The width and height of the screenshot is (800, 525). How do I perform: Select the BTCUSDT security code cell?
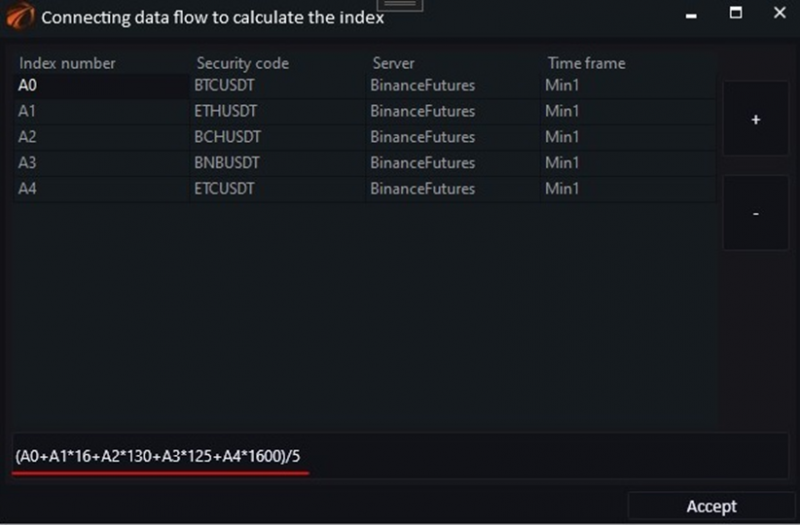(277, 85)
